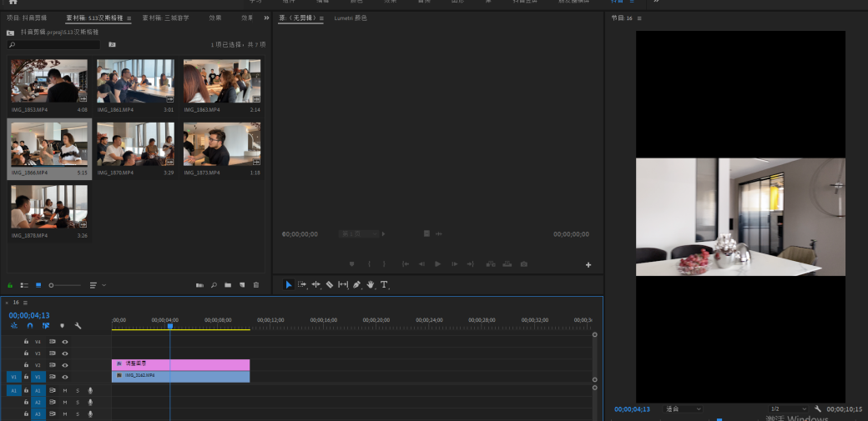This screenshot has height=421, width=868.
Task: Click the trash Clear icon in bin
Action: point(255,285)
